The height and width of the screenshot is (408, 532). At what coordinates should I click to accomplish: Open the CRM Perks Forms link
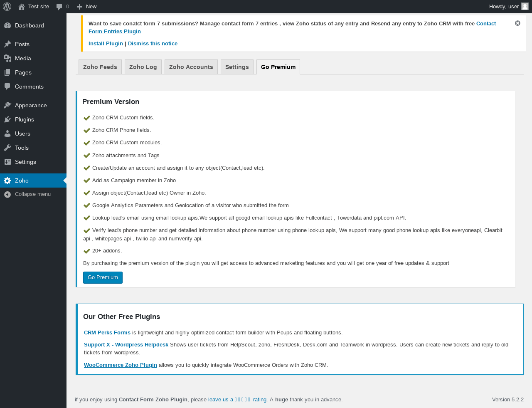(107, 332)
